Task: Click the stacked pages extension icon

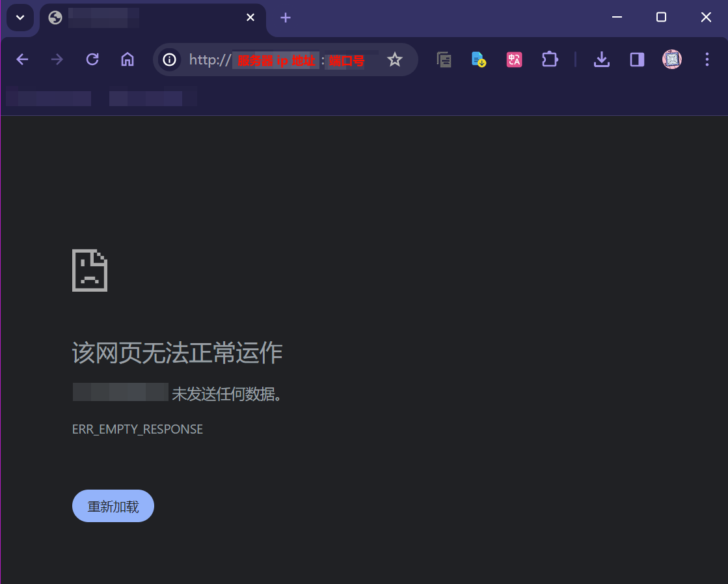Action: (444, 60)
